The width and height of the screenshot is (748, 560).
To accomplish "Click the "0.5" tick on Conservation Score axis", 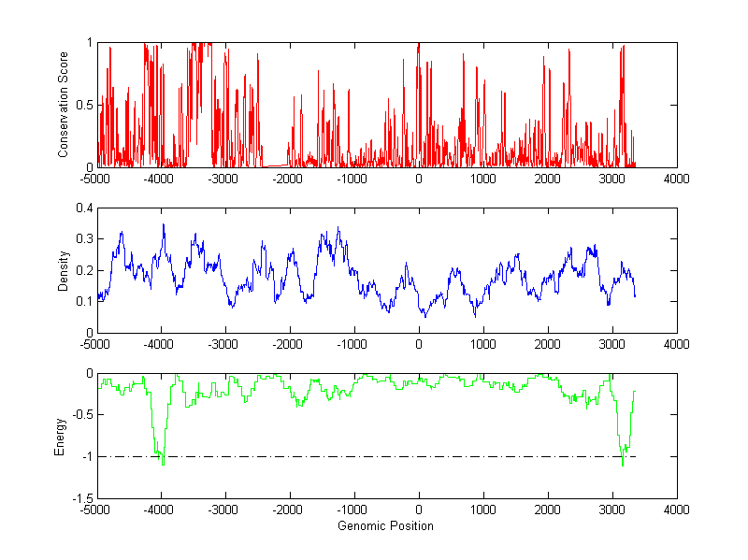I will tap(83, 105).
